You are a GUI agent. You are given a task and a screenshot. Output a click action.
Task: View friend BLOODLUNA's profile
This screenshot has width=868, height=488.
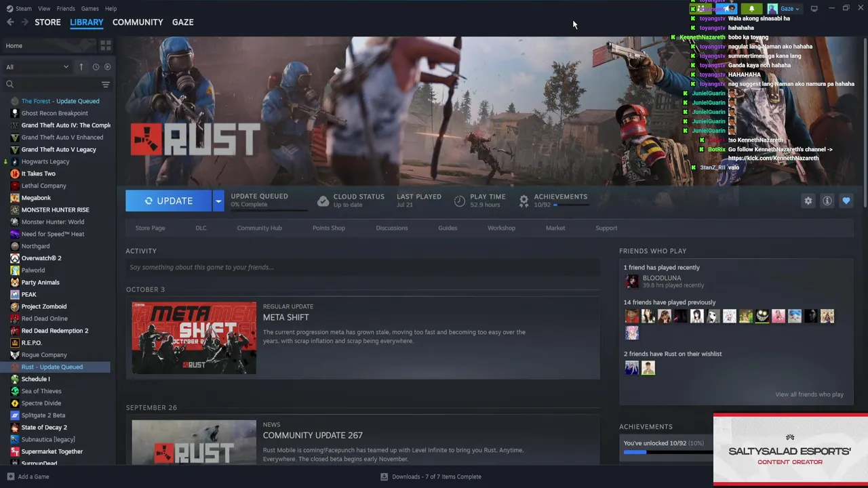661,278
